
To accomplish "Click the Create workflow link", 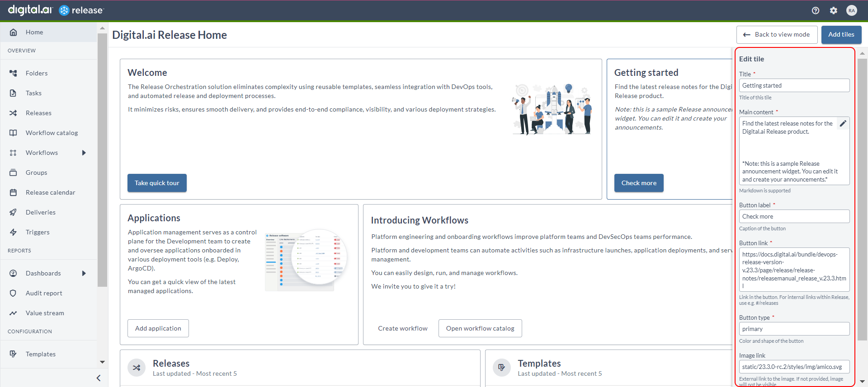I will [x=403, y=328].
